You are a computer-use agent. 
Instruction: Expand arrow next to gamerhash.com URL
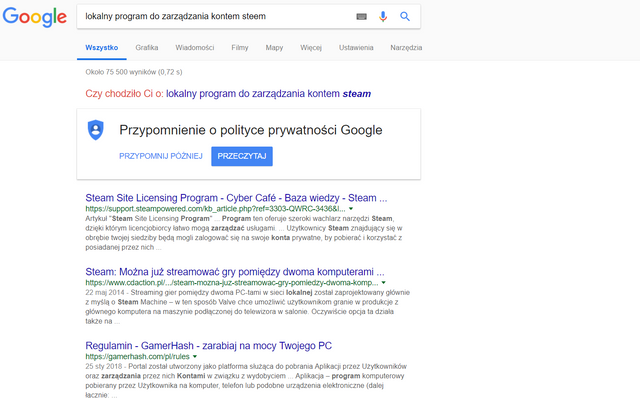coord(195,356)
